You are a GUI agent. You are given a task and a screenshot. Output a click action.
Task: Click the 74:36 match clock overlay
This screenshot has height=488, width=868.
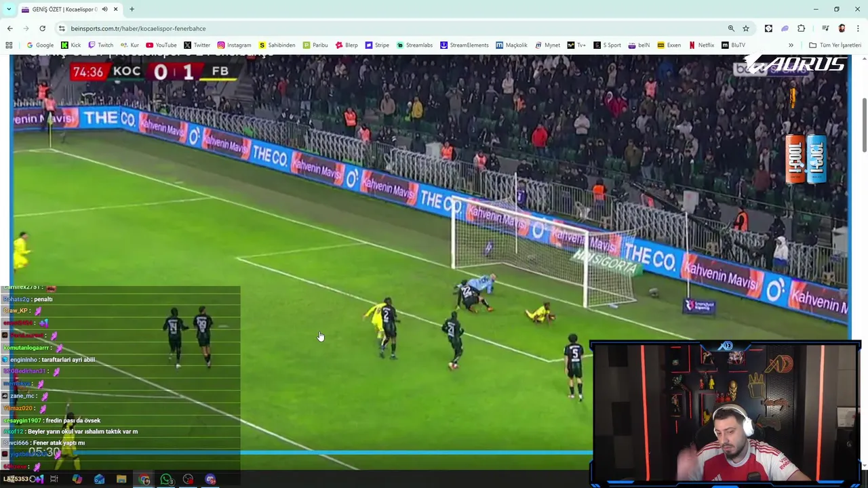[x=88, y=71]
